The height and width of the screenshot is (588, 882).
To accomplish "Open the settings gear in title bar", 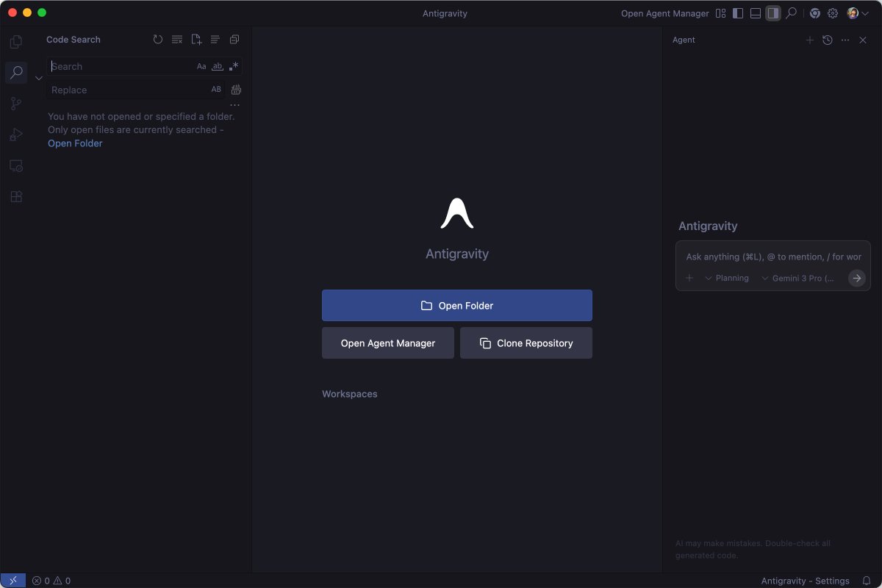I will click(x=833, y=13).
